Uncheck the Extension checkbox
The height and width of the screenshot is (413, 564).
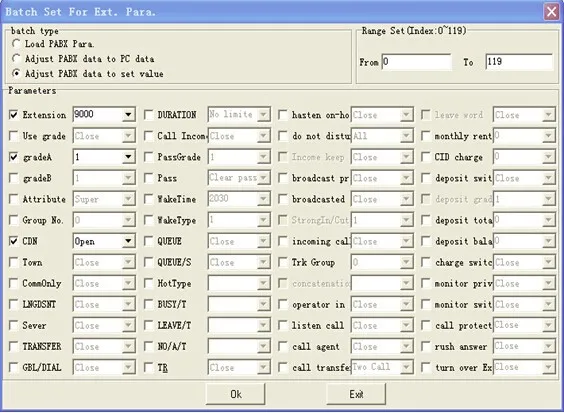tap(14, 115)
